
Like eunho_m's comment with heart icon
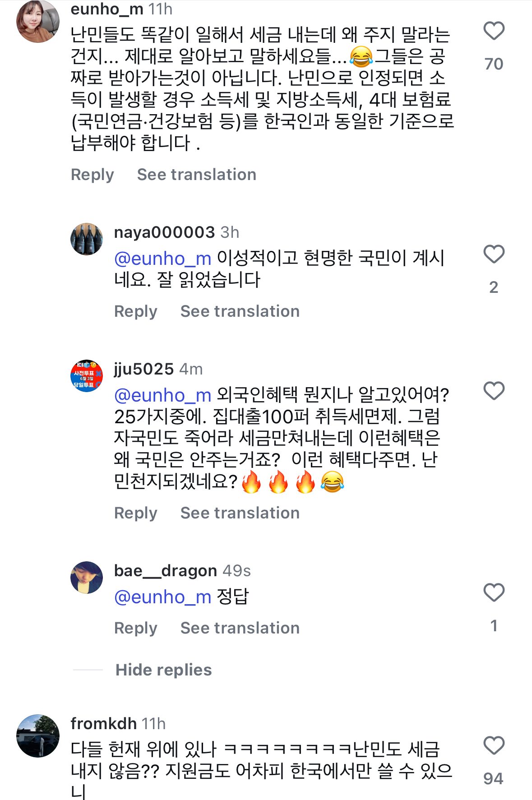(494, 31)
